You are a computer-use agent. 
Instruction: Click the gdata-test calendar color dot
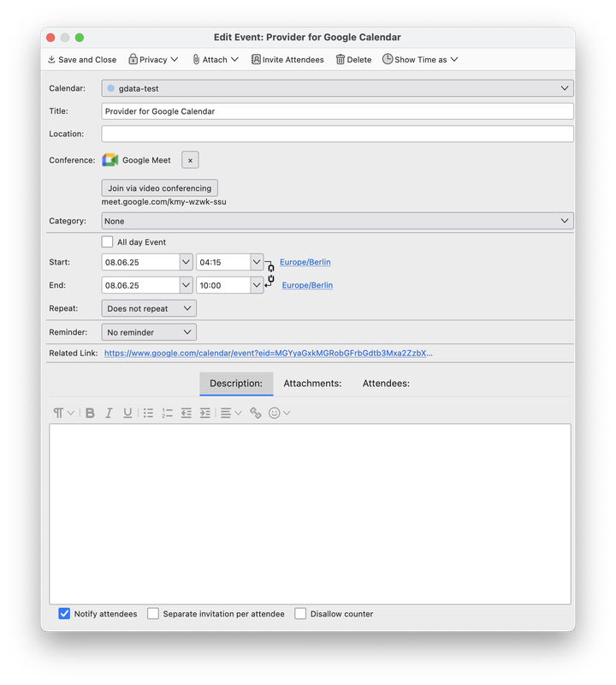point(111,88)
